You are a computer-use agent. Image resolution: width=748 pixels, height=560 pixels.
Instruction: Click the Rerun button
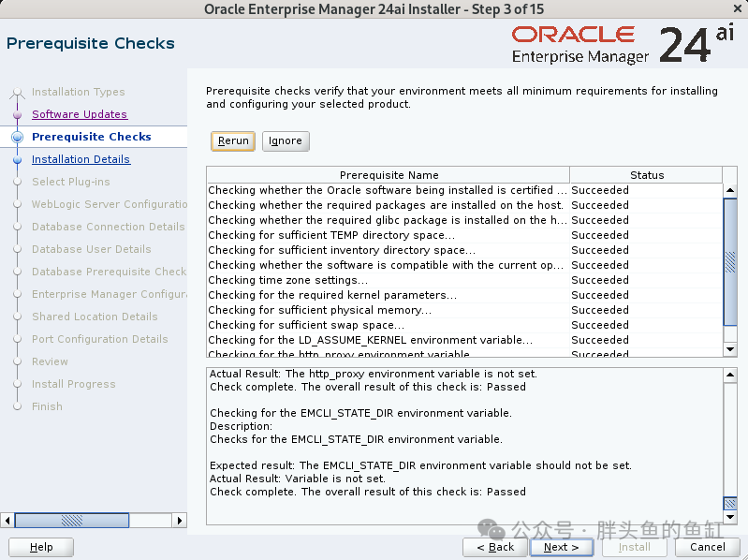click(233, 141)
